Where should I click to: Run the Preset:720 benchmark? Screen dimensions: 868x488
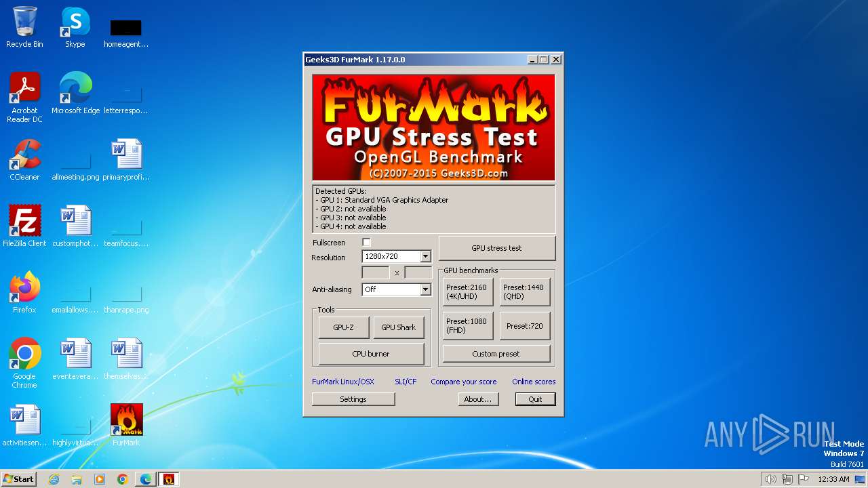524,326
